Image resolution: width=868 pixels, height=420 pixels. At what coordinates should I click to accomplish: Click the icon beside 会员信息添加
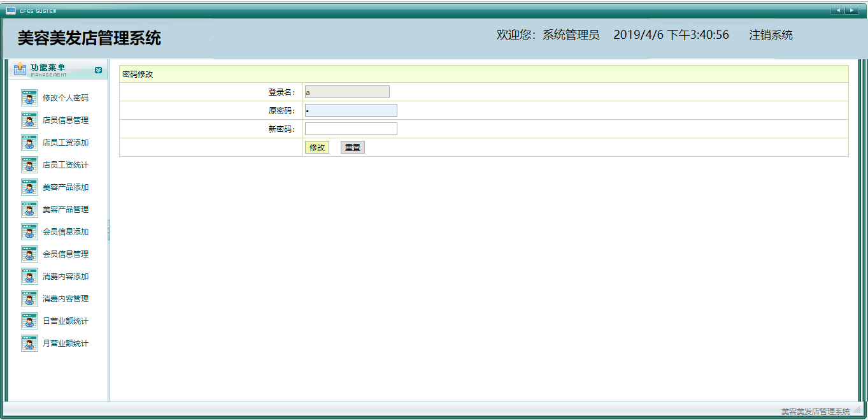[x=29, y=231]
